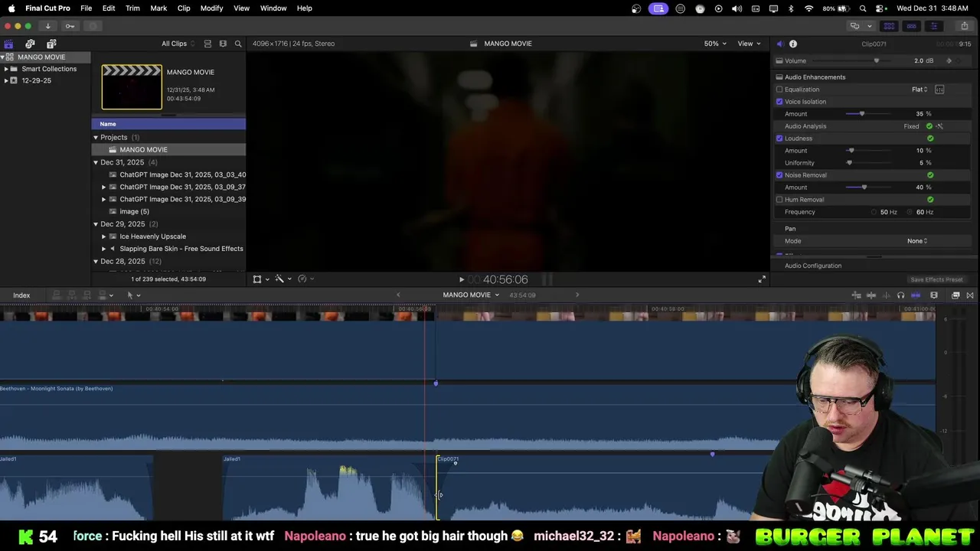Select the 60 Hz frequency radio
The width and height of the screenshot is (980, 551).
point(910,212)
